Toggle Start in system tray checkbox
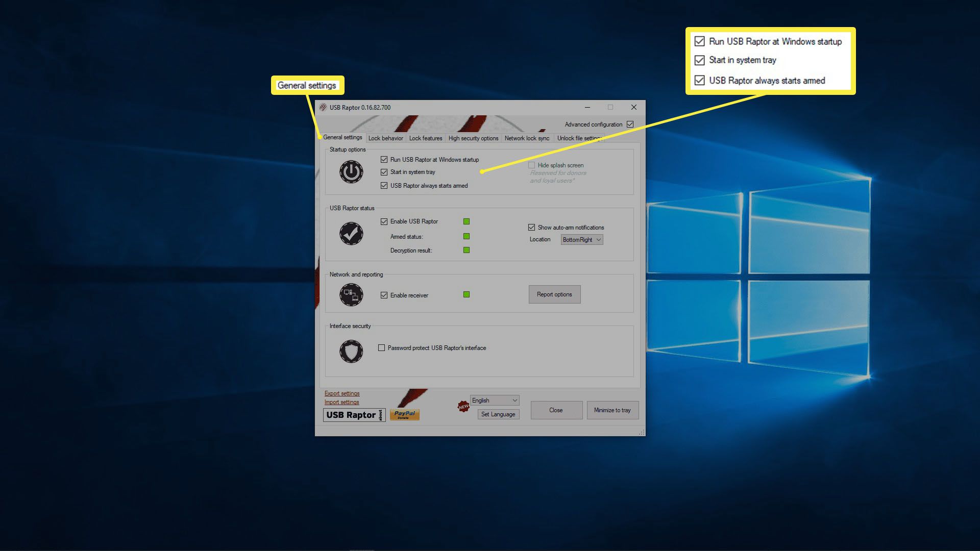980x551 pixels. 384,172
